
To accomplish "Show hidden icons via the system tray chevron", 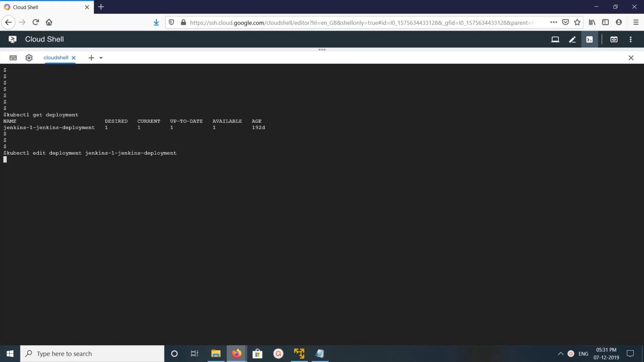I will pos(561,353).
